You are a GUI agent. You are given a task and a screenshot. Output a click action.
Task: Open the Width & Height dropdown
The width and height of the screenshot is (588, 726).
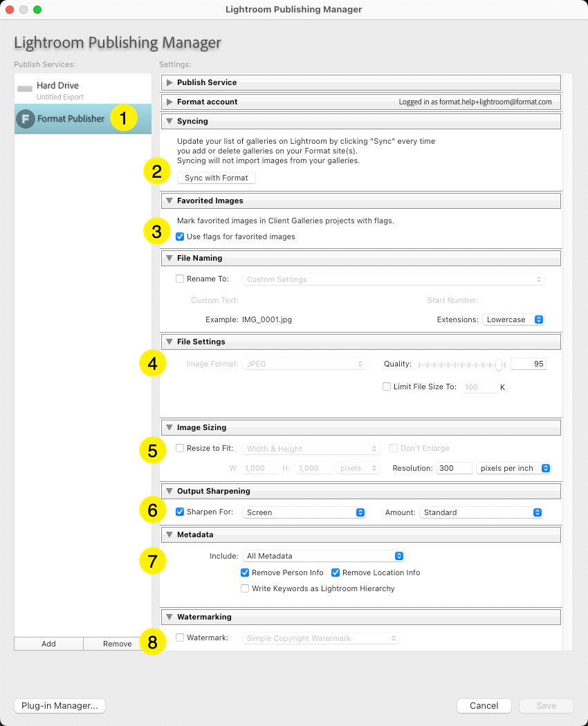coord(311,449)
